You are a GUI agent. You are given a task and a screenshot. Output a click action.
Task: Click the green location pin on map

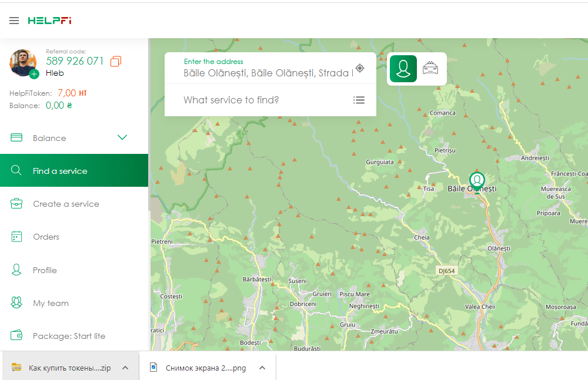(476, 179)
